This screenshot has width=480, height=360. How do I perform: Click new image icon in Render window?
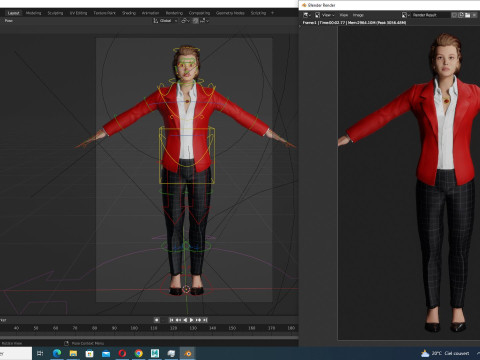[x=461, y=15]
